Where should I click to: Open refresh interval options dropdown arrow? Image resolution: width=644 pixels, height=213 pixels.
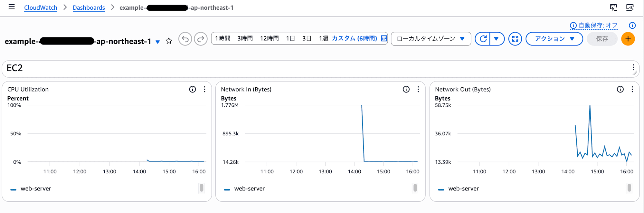point(497,39)
